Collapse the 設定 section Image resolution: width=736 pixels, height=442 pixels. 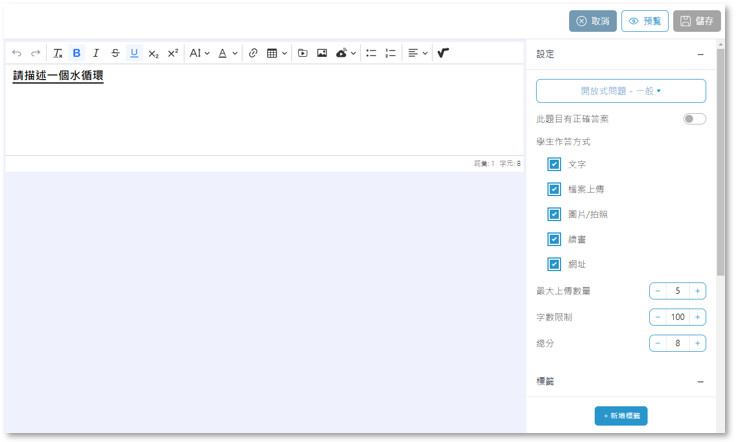(x=700, y=54)
